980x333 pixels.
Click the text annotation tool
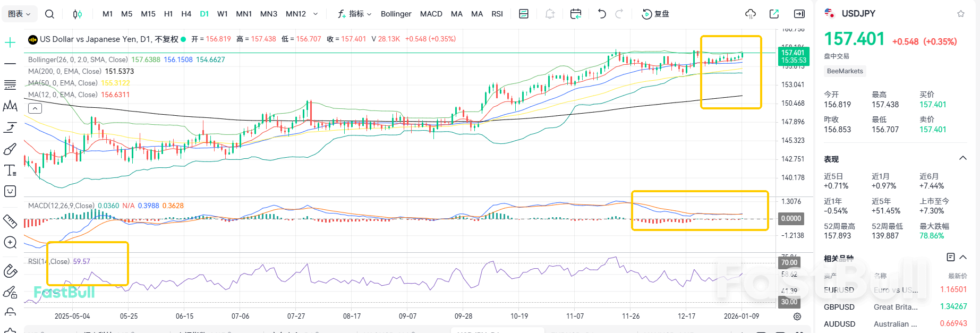[x=10, y=170]
